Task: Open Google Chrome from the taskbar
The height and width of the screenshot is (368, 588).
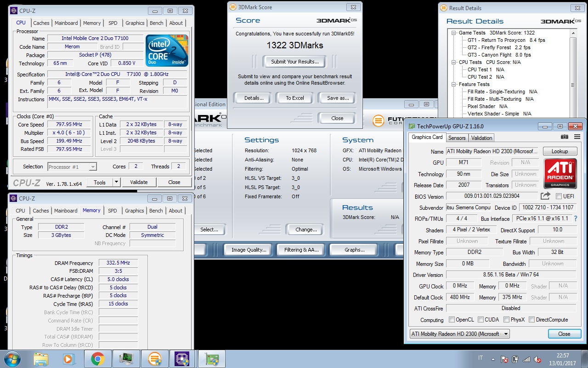Action: click(97, 358)
